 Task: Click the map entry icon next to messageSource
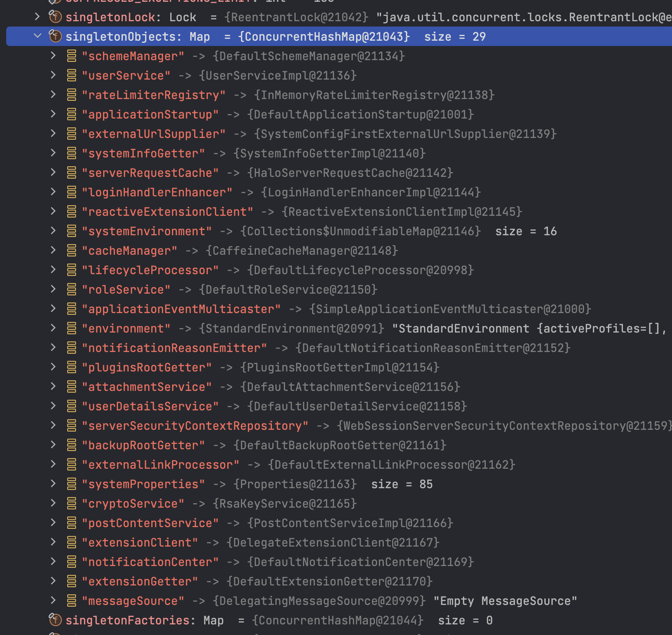click(x=72, y=601)
